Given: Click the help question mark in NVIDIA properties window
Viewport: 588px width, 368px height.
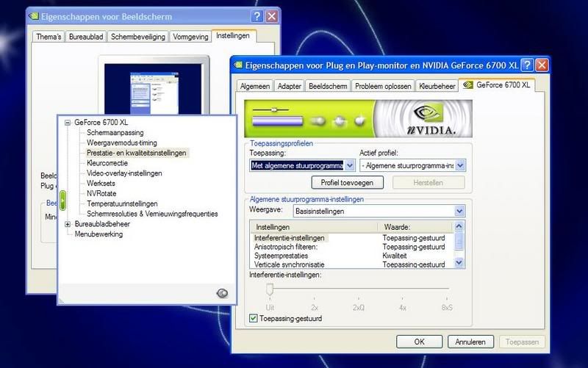Looking at the screenshot, I should tap(527, 65).
